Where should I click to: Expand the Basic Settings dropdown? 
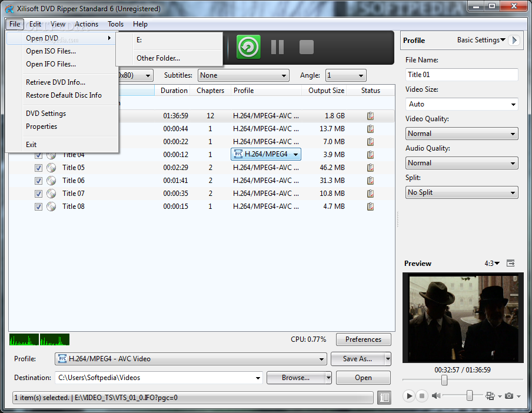(481, 40)
